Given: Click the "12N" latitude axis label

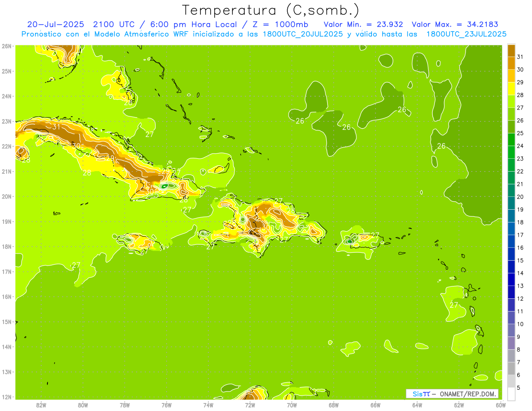Looking at the screenshot, I should (6, 397).
